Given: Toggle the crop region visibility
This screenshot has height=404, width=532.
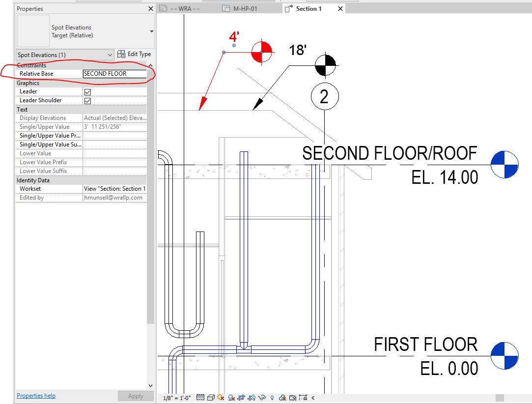Looking at the screenshot, I should 252,397.
